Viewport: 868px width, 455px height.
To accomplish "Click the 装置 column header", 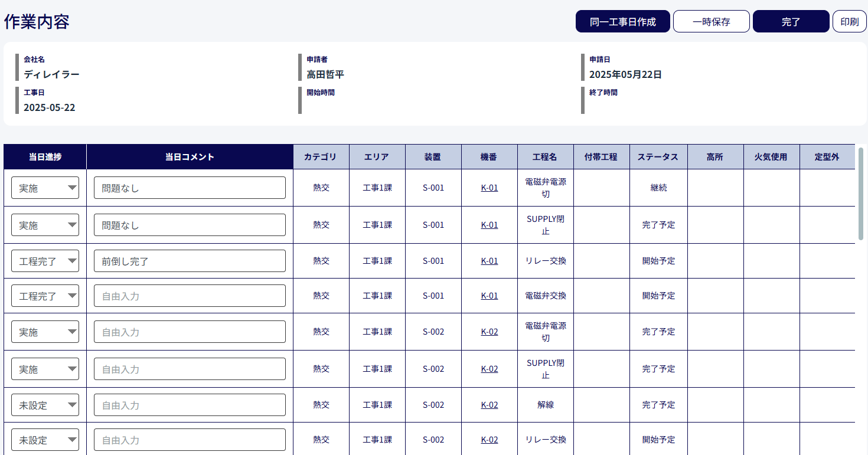I will coord(433,157).
